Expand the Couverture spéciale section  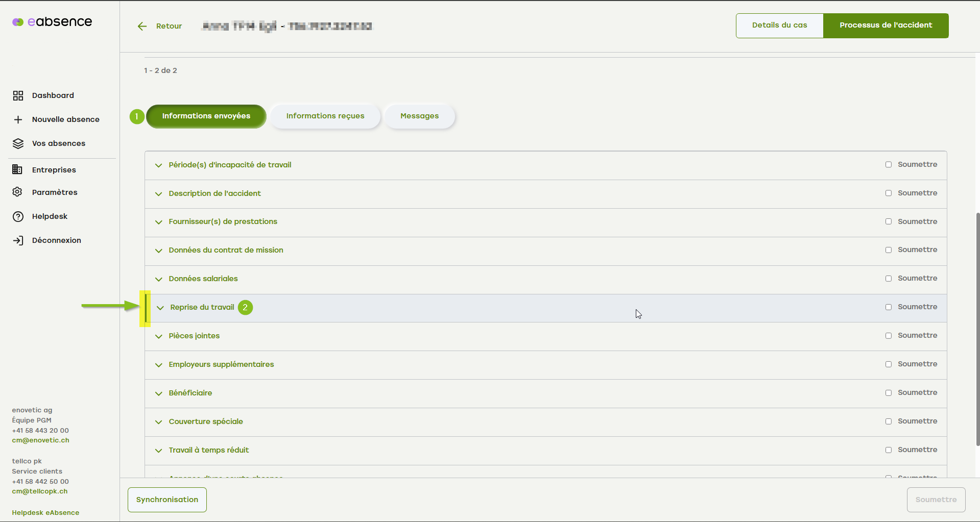coord(159,422)
